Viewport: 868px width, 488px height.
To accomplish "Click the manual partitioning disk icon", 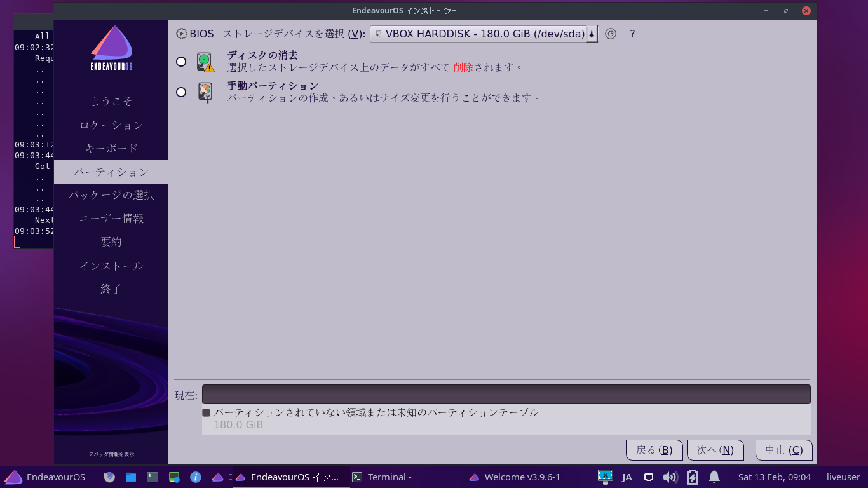I will tap(205, 92).
